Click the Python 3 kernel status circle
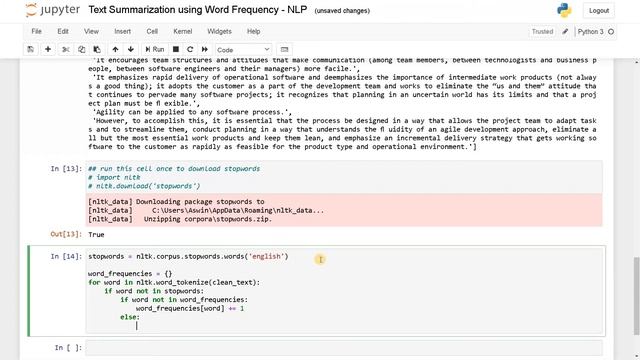Screen dimensions: 640x360 611,31
